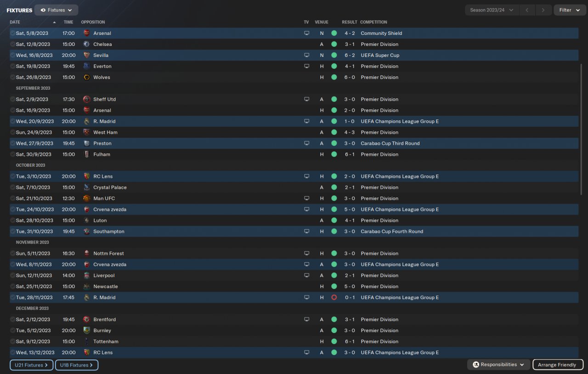588x374 pixels.
Task: Click the Tottenham club badge
Action: [x=86, y=342]
